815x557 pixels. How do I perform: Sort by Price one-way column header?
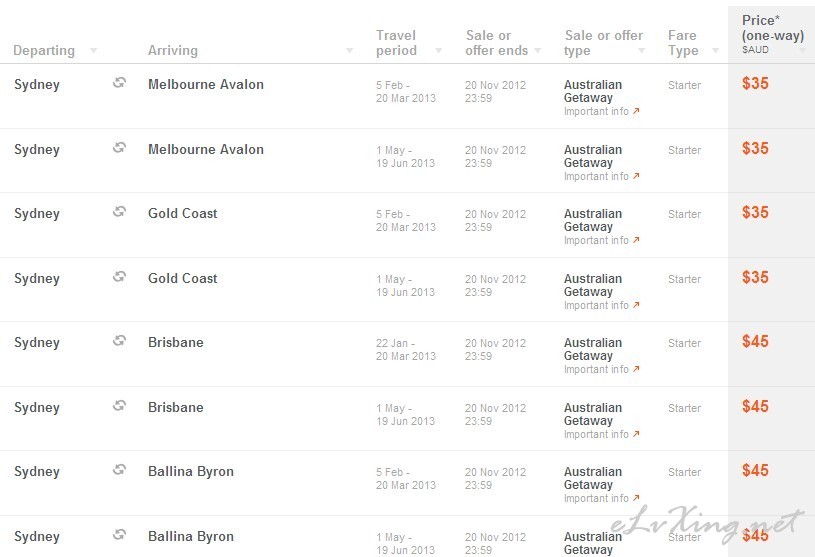(x=772, y=35)
